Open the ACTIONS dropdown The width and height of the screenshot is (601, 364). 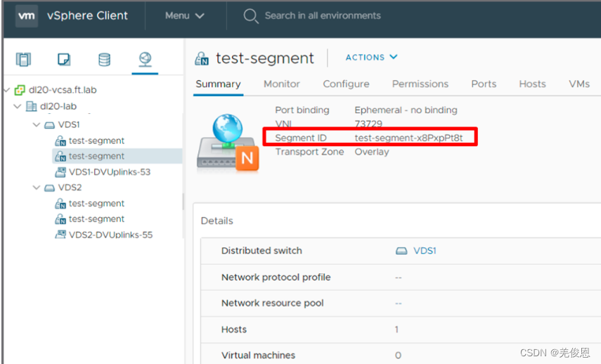[371, 57]
